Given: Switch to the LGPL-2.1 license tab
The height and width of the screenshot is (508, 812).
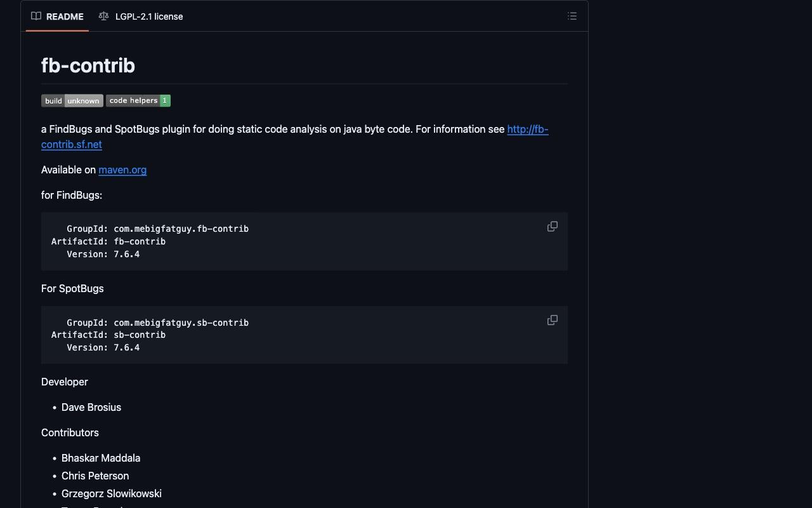Looking at the screenshot, I should (141, 17).
